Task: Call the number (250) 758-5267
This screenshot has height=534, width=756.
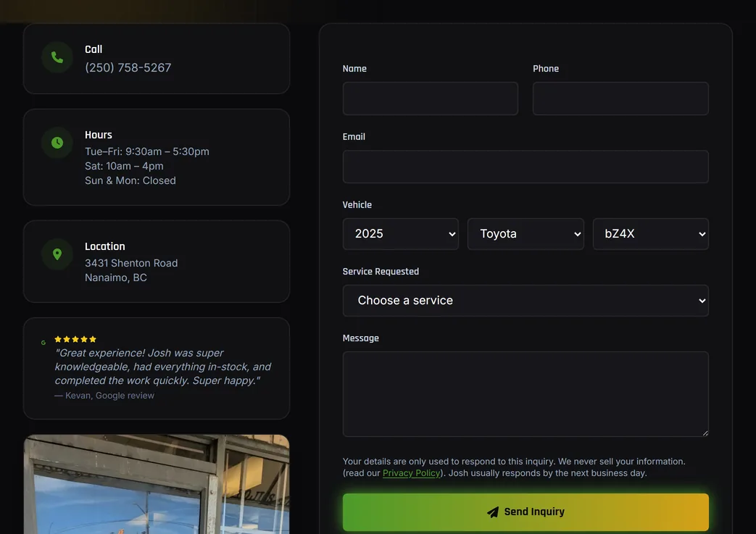Action: click(x=128, y=67)
